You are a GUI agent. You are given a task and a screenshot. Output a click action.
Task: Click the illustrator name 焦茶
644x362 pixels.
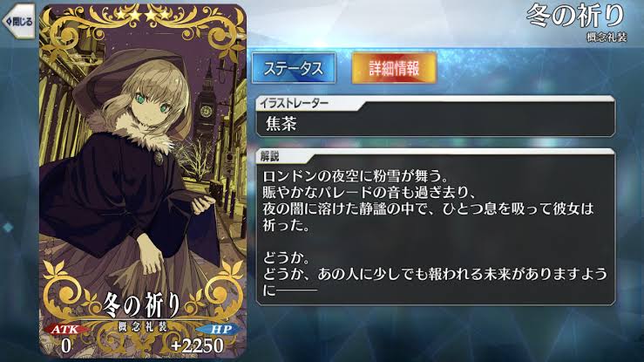[x=281, y=124]
